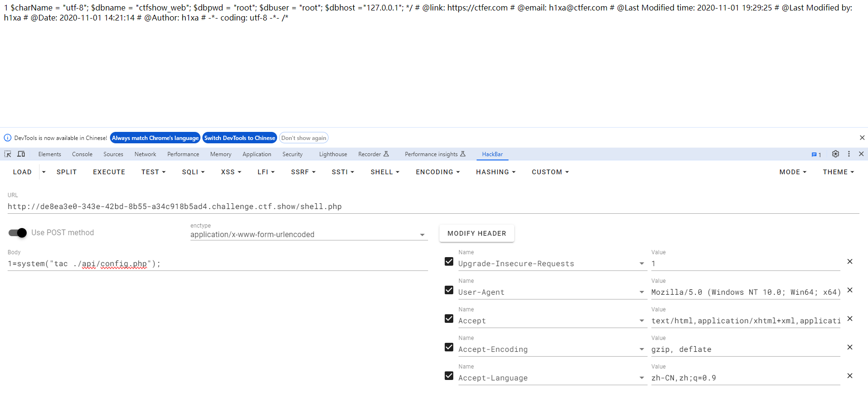Uncheck the Accept-Language header checkbox
The image size is (868, 419).
(449, 376)
